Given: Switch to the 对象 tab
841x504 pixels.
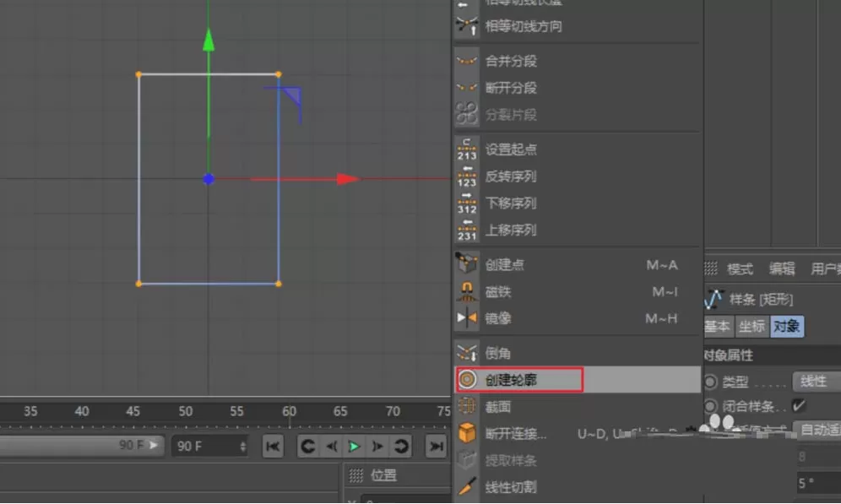Looking at the screenshot, I should coord(787,326).
